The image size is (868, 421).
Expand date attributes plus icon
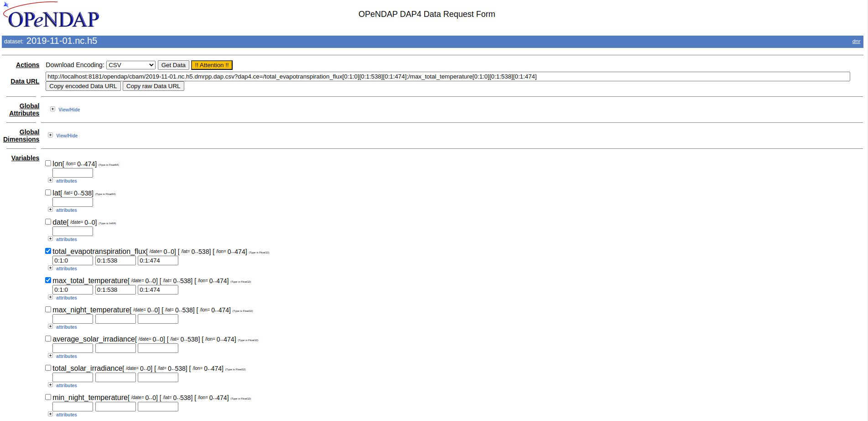tap(50, 239)
